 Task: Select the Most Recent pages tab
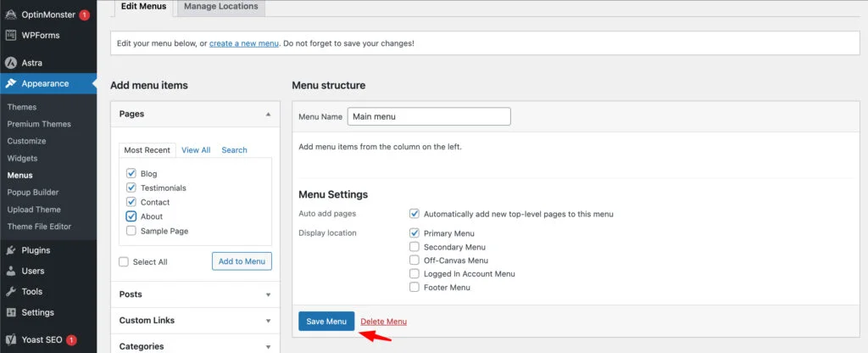click(x=147, y=150)
